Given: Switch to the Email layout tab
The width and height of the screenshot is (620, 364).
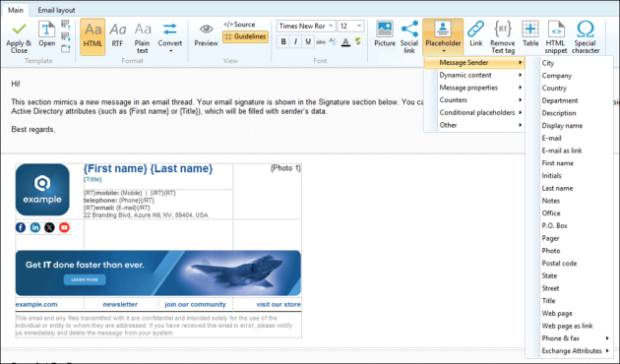Looking at the screenshot, I should (x=56, y=10).
